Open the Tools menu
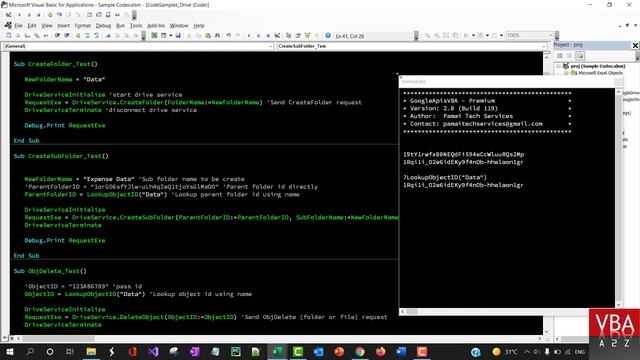Screen dimensions: 640x360 click(x=136, y=25)
